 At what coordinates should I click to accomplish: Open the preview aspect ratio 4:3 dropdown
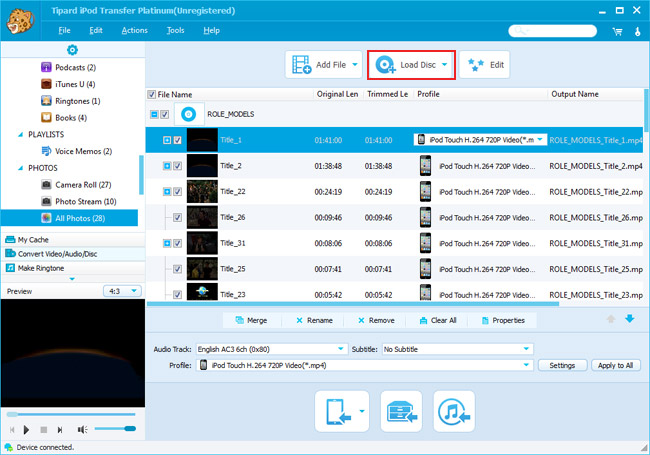pos(122,291)
